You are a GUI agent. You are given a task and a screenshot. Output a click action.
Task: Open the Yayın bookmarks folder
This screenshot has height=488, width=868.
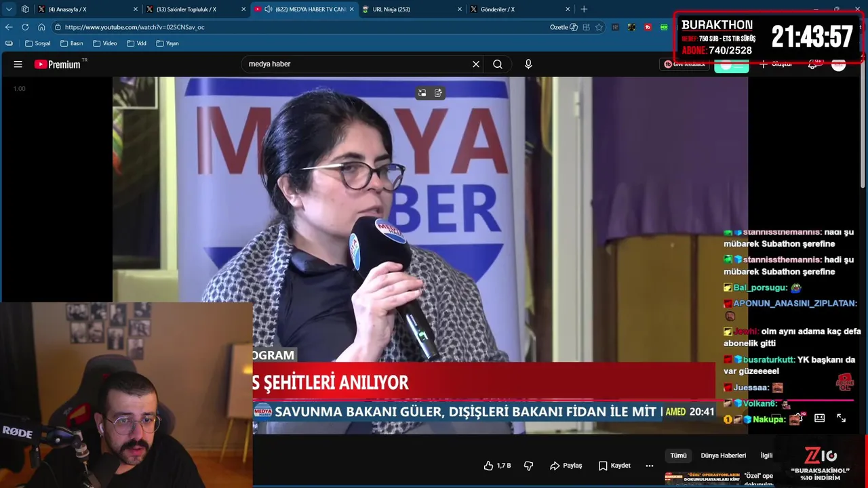(x=167, y=43)
